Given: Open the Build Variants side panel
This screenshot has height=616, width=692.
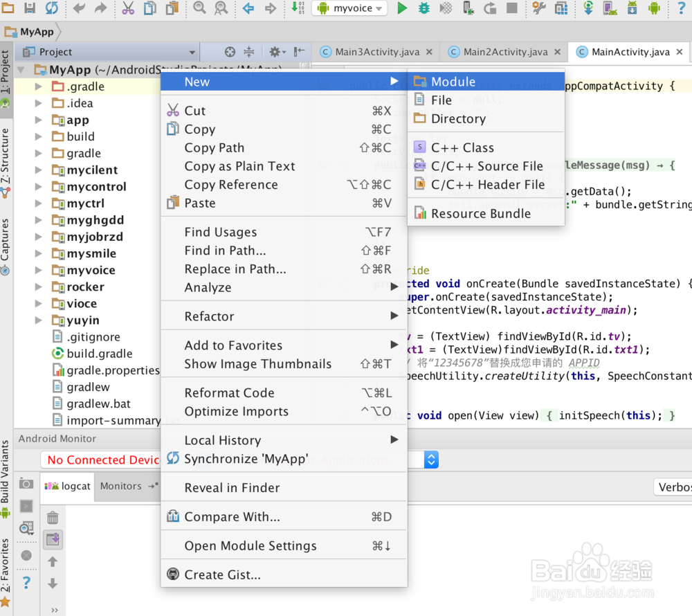Looking at the screenshot, I should (x=6, y=478).
